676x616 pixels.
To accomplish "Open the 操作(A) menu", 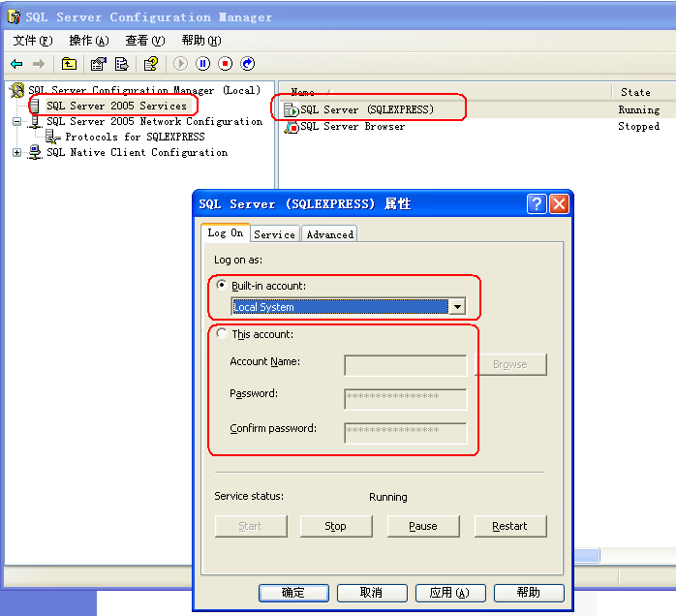I will 88,41.
